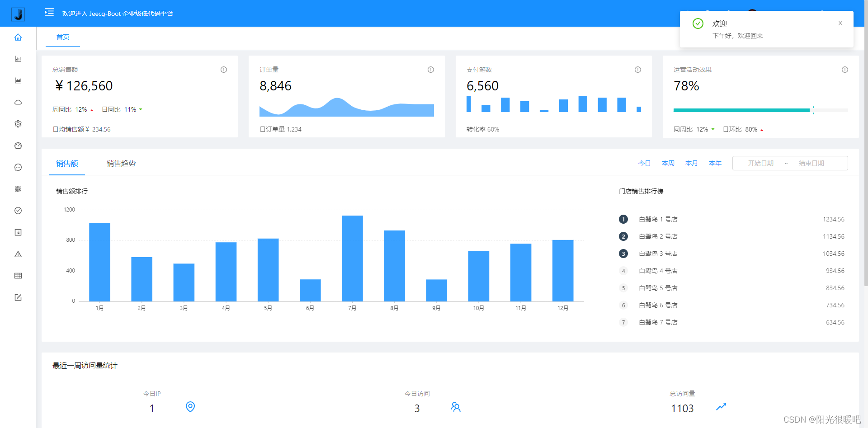Switch to the 销售额 tab
This screenshot has height=428, width=868.
67,164
